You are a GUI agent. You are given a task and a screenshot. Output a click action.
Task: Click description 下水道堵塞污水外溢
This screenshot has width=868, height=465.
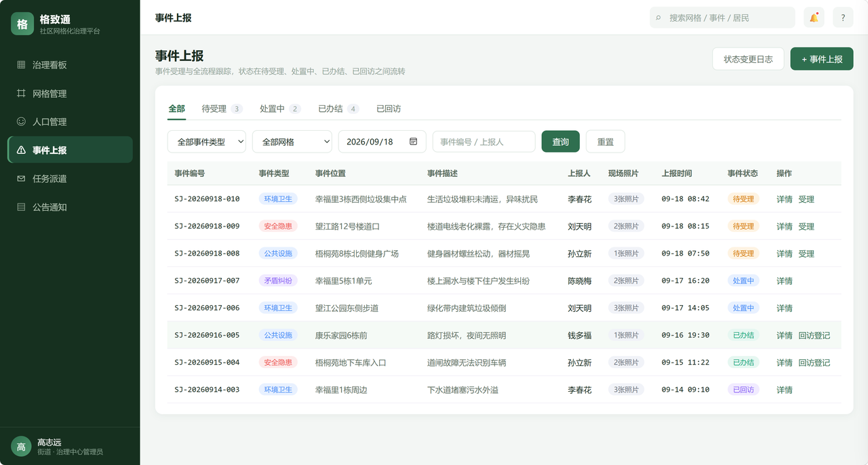pyautogui.click(x=462, y=390)
